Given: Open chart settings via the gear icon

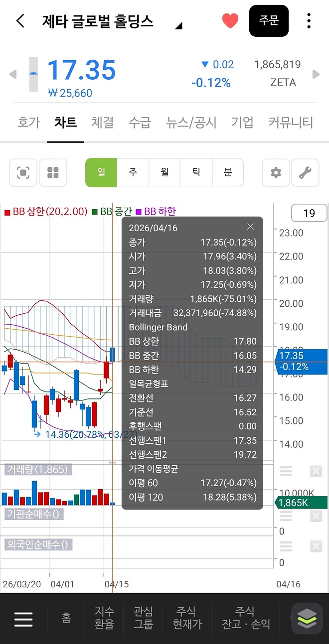Looking at the screenshot, I should coord(276,172).
